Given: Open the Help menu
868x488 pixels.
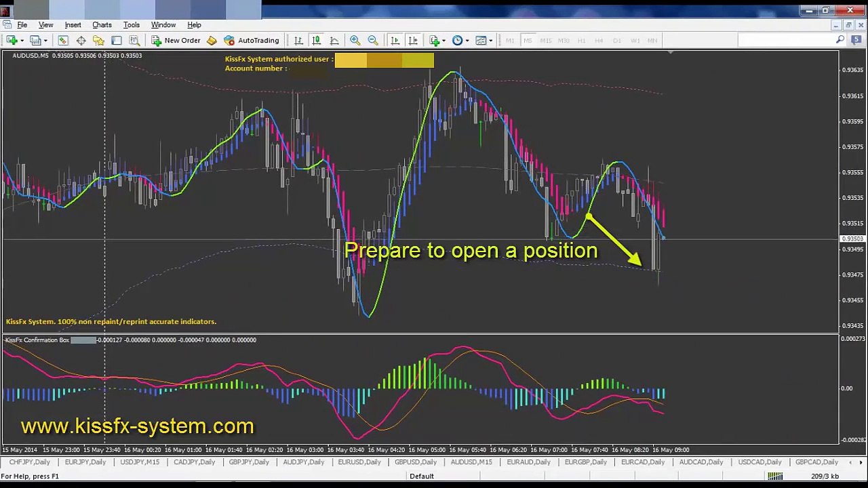Looking at the screenshot, I should coord(194,25).
